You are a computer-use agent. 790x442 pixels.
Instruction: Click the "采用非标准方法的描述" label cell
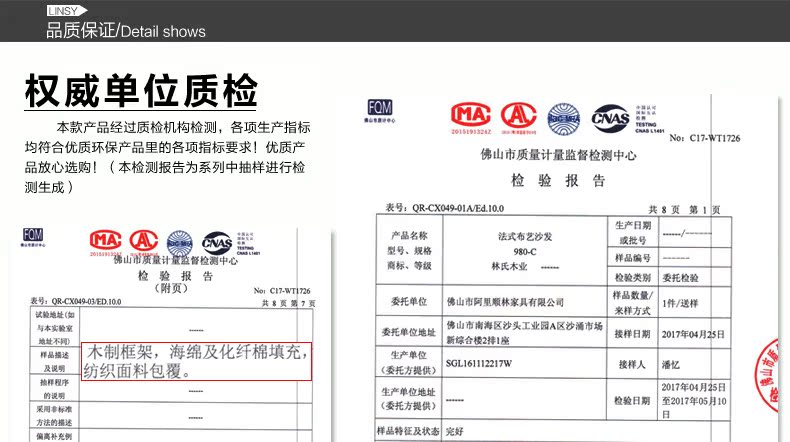click(x=55, y=416)
